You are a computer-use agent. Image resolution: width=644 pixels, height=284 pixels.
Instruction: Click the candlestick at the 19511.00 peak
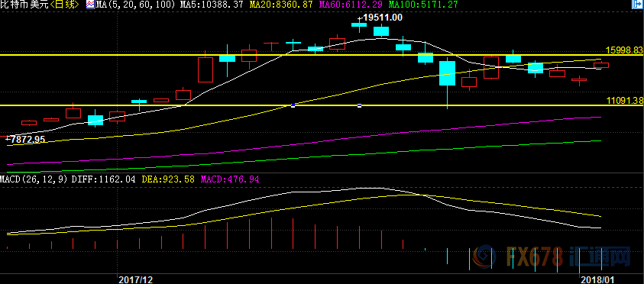359,24
